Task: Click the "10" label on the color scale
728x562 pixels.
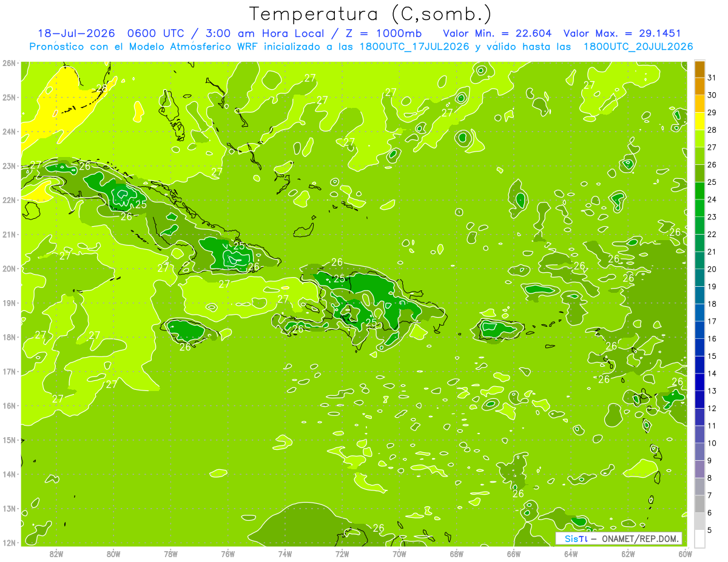Action: pos(712,443)
